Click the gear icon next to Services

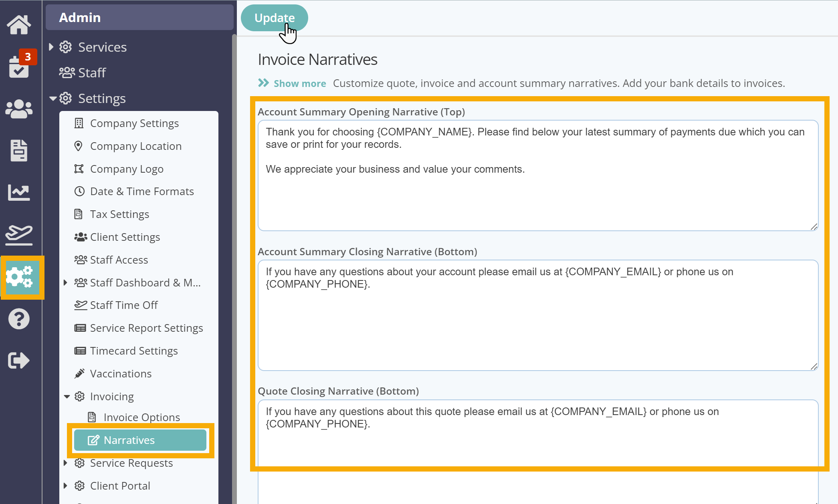(66, 47)
